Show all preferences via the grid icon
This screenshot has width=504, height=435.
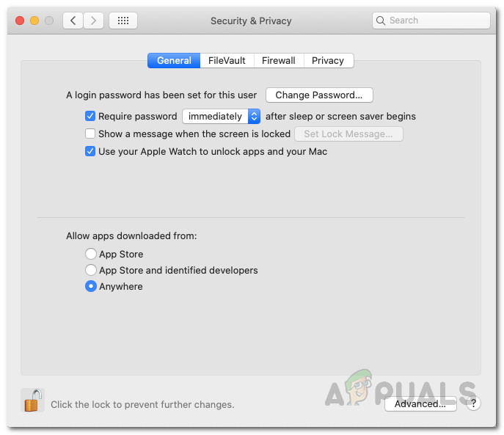click(123, 21)
